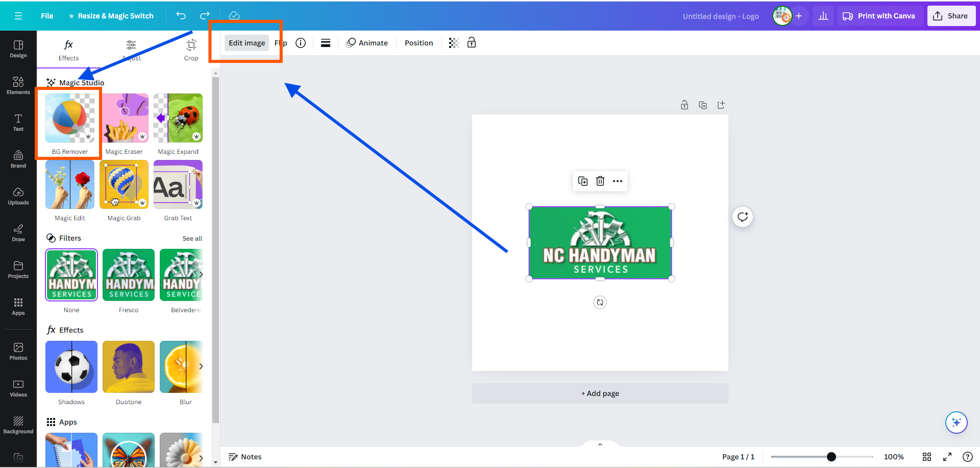
Task: Add collaborators with the plus icon
Action: pos(799,16)
